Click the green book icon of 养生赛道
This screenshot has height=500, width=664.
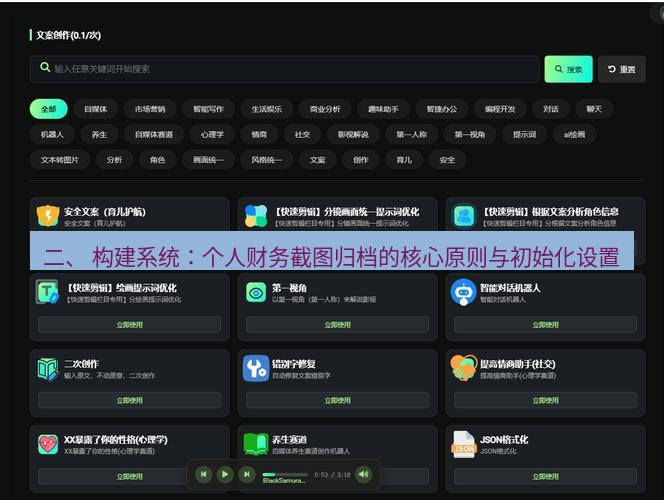pos(256,444)
